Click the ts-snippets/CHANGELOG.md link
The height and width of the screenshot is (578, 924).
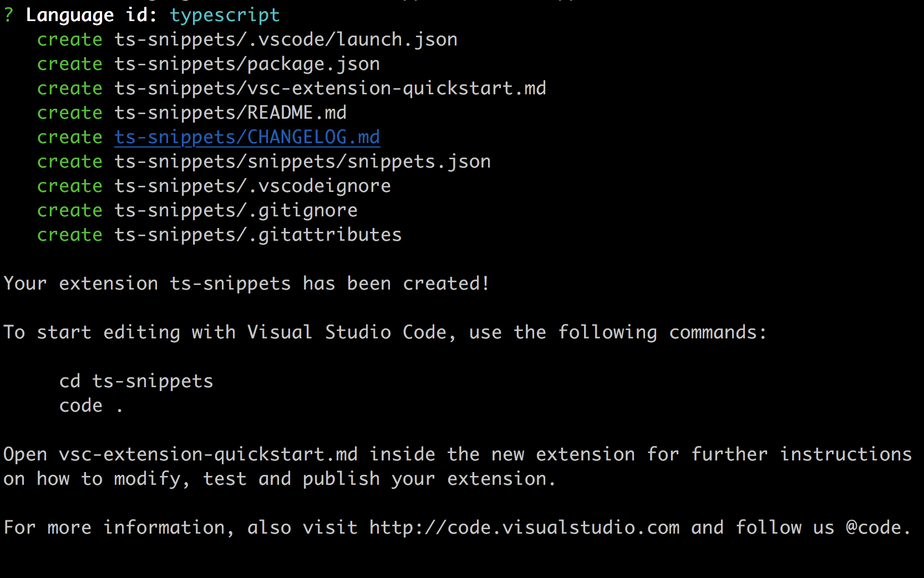click(247, 137)
